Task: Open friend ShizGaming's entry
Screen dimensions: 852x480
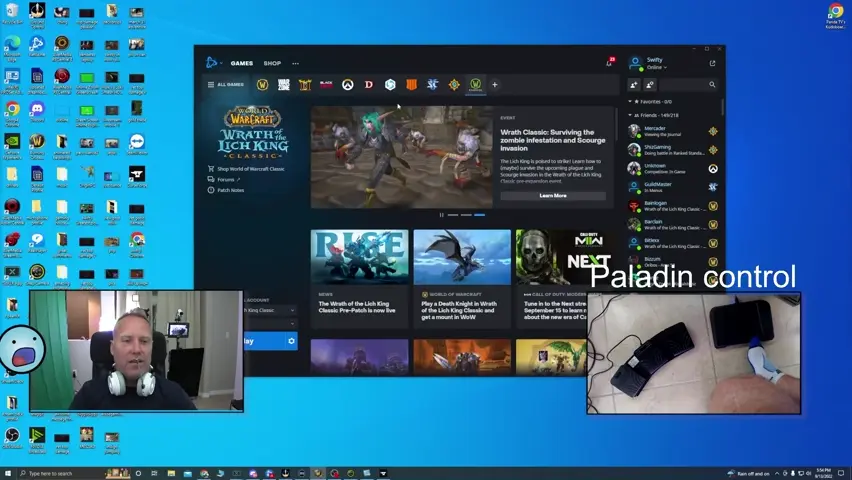Action: pos(673,150)
